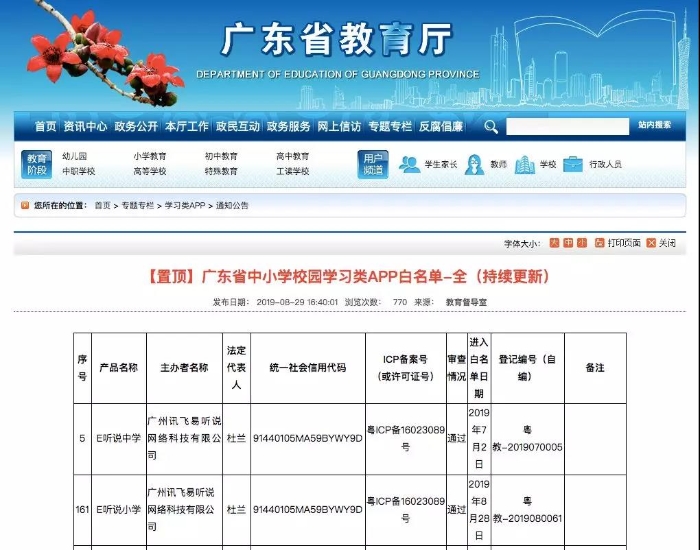Click the site search input field
700x550 pixels.
tap(567, 126)
